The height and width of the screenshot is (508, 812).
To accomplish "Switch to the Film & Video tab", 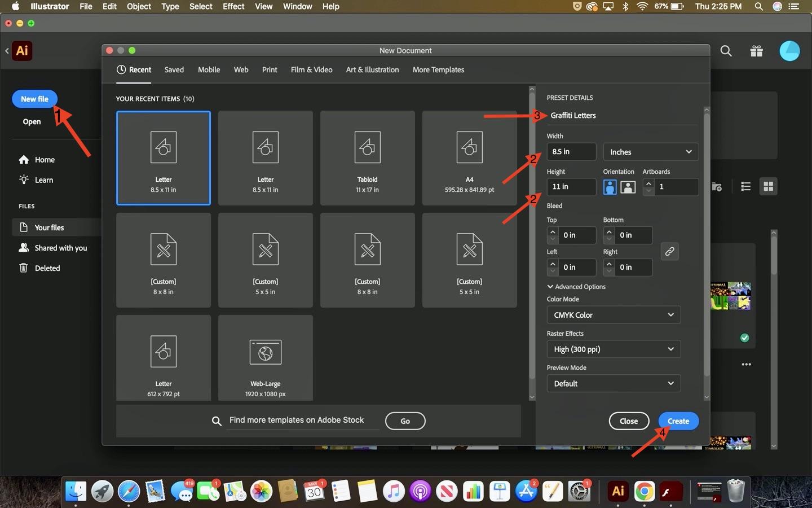I will (x=311, y=70).
